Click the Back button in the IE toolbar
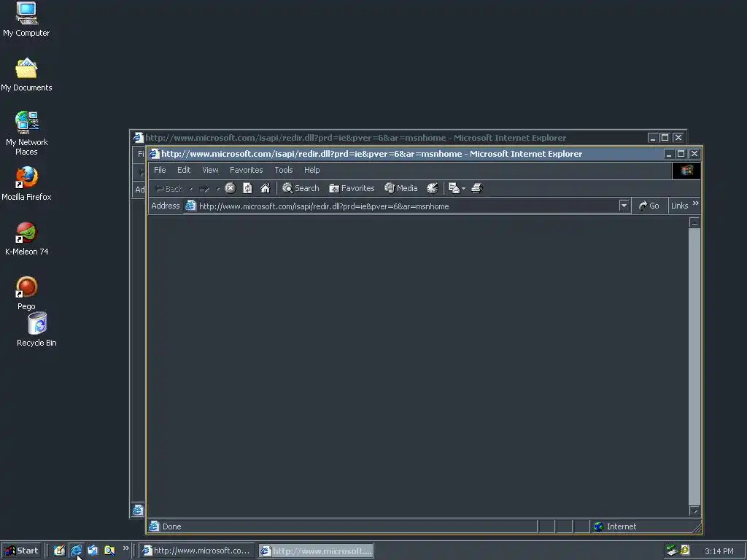Image resolution: width=747 pixels, height=560 pixels. [x=169, y=189]
